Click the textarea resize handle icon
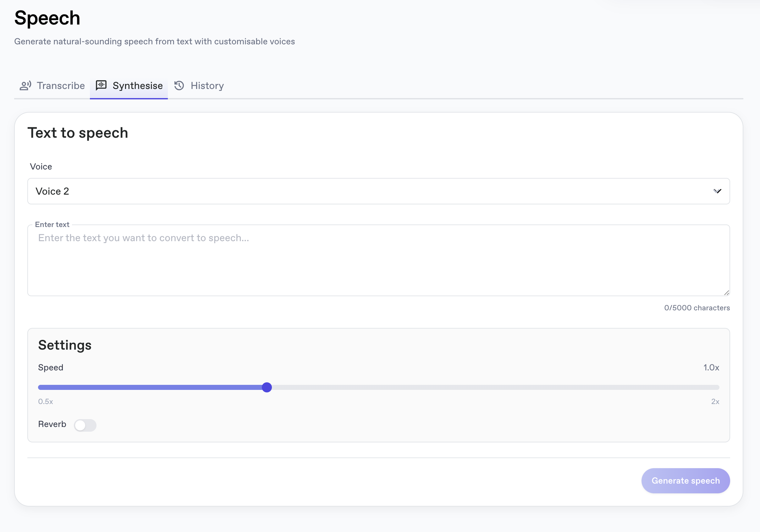The height and width of the screenshot is (532, 760). pyautogui.click(x=726, y=293)
